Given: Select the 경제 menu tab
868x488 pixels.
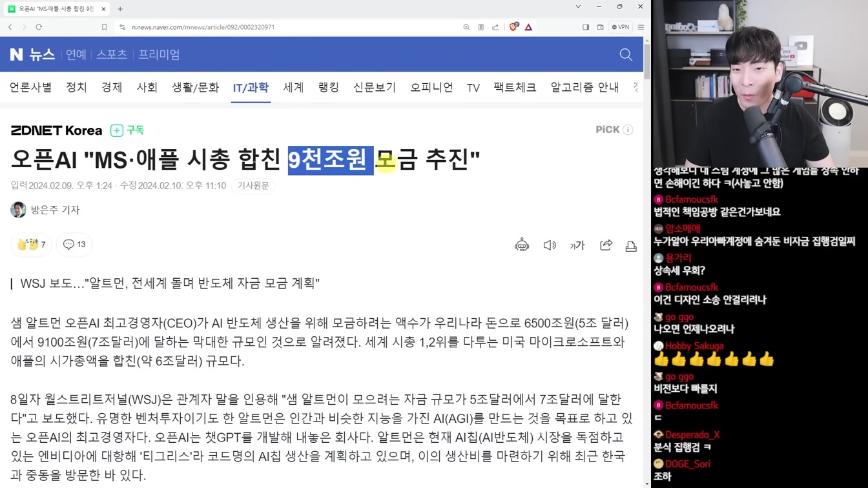Looking at the screenshot, I should pyautogui.click(x=112, y=87).
